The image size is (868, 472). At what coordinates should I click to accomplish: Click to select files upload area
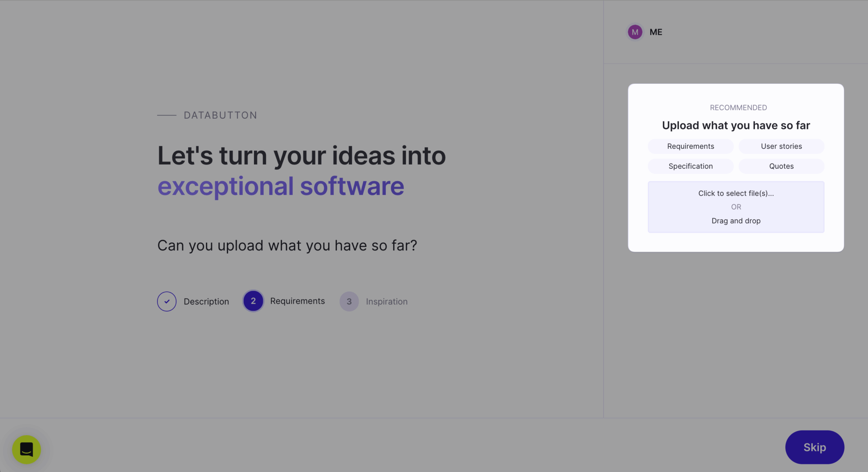click(x=736, y=207)
